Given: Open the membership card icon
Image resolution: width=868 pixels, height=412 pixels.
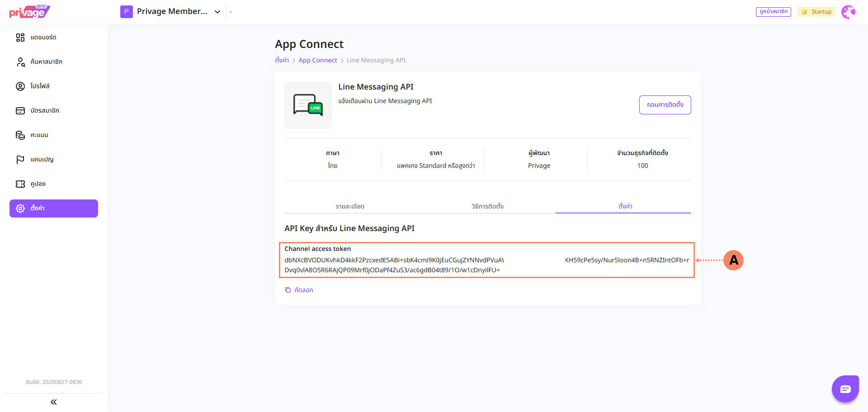Looking at the screenshot, I should [x=20, y=111].
